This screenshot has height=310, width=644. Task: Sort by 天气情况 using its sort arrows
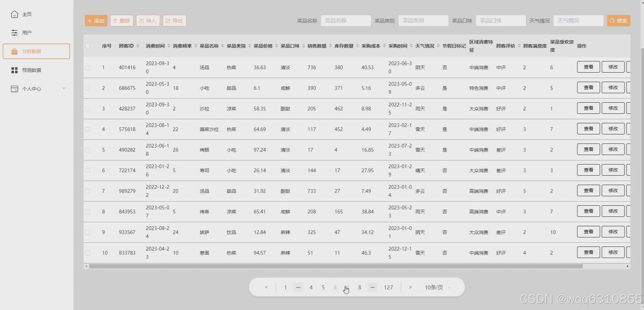pyautogui.click(x=438, y=46)
